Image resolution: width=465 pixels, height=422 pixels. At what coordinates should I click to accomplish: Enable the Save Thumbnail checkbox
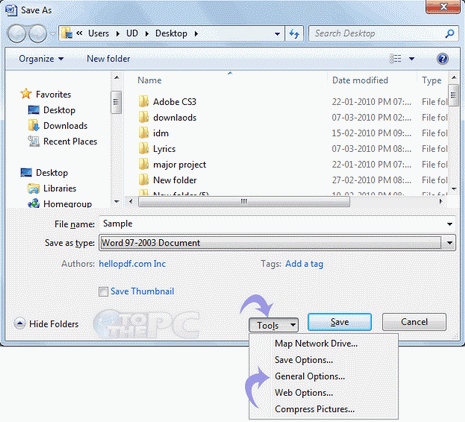(103, 292)
